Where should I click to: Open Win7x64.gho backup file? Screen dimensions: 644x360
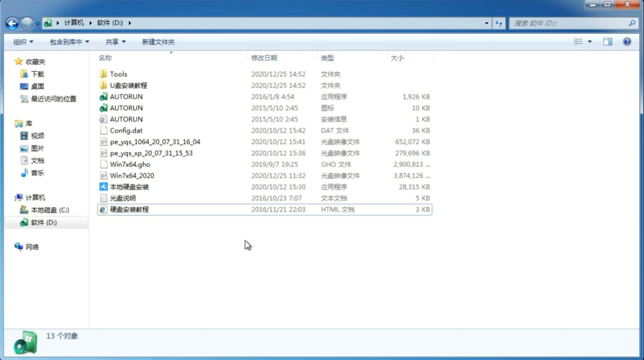pyautogui.click(x=130, y=164)
